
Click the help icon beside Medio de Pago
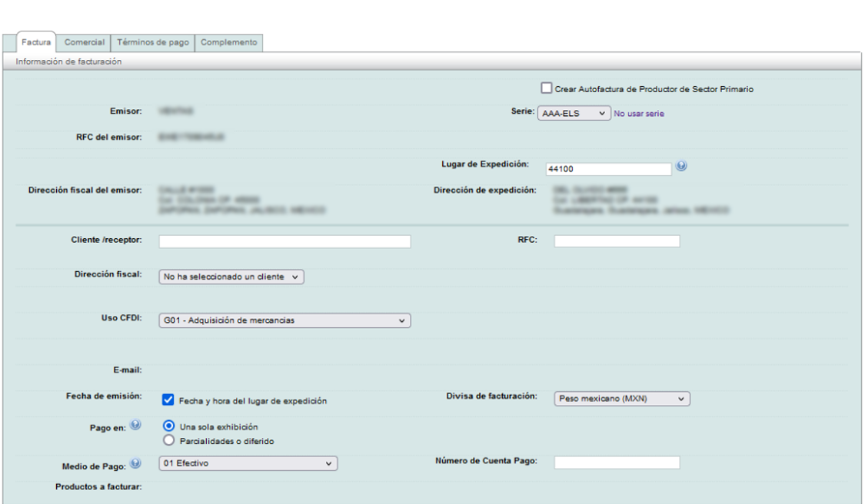pyautogui.click(x=135, y=463)
